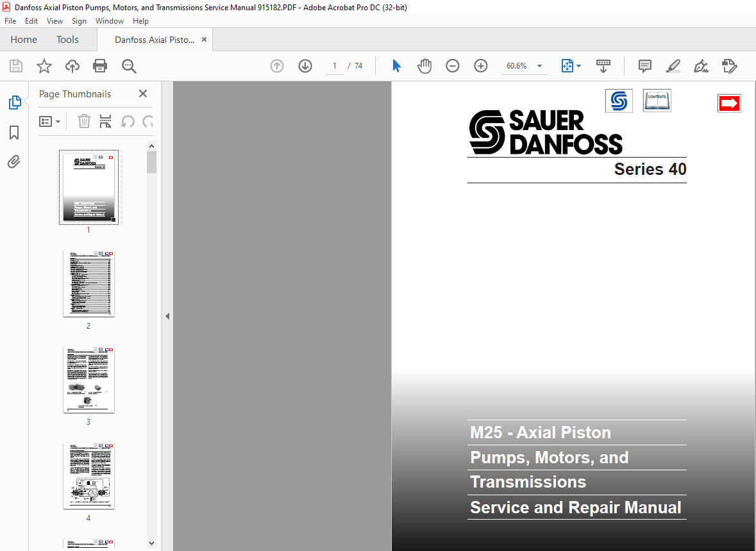The image size is (756, 551).
Task: Open the CONTENTS book icon on the page
Action: point(657,101)
